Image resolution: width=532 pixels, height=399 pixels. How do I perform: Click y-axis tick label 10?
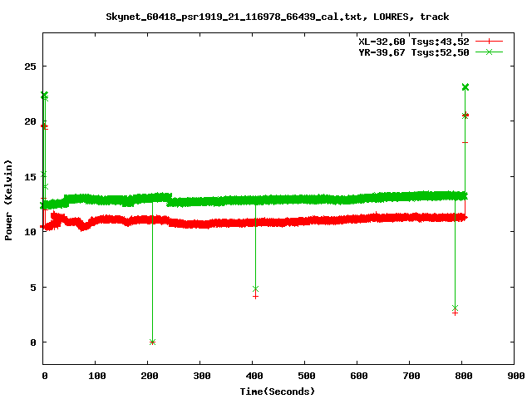[30, 232]
